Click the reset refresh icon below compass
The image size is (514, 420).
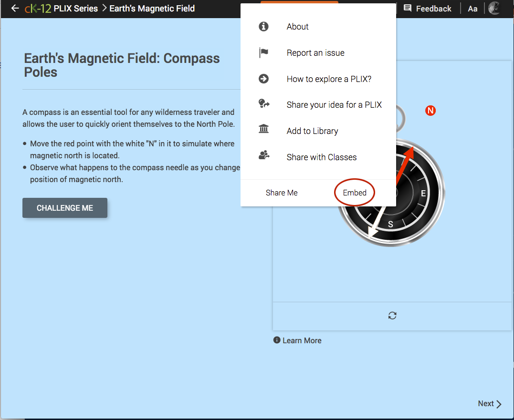392,316
